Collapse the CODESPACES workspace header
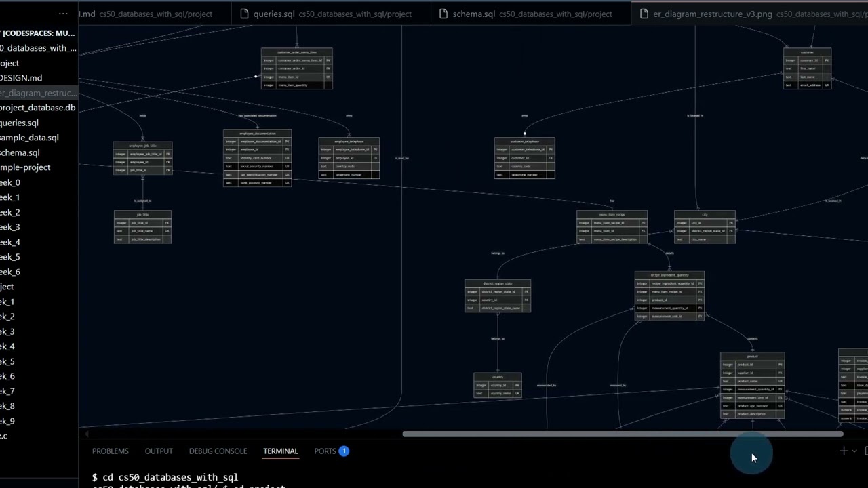This screenshot has height=488, width=868. tap(39, 33)
